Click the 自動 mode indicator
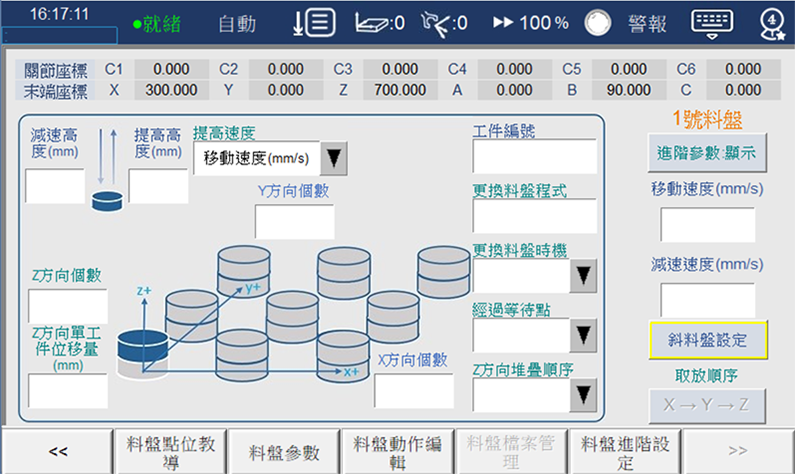Viewport: 795px width, 474px height. tap(237, 24)
